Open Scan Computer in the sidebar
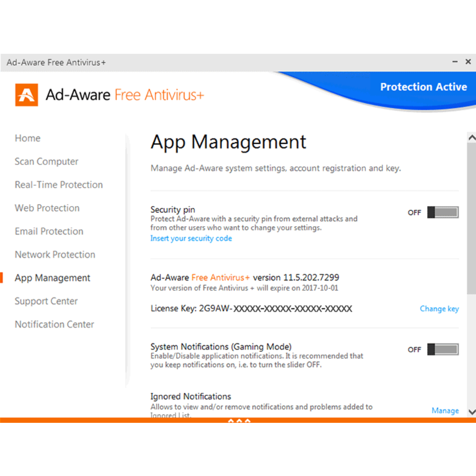Viewport: 476px width, 476px height. pyautogui.click(x=46, y=162)
